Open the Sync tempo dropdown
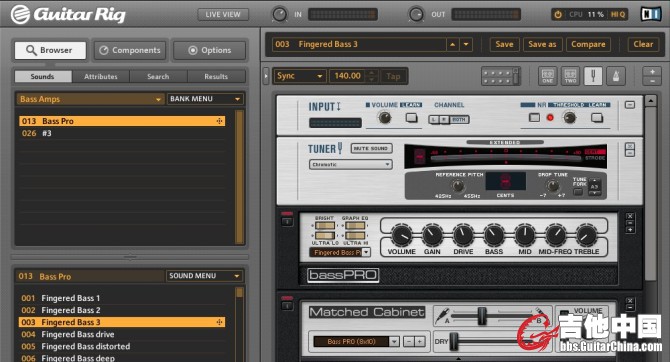The width and height of the screenshot is (670, 362). [x=300, y=76]
